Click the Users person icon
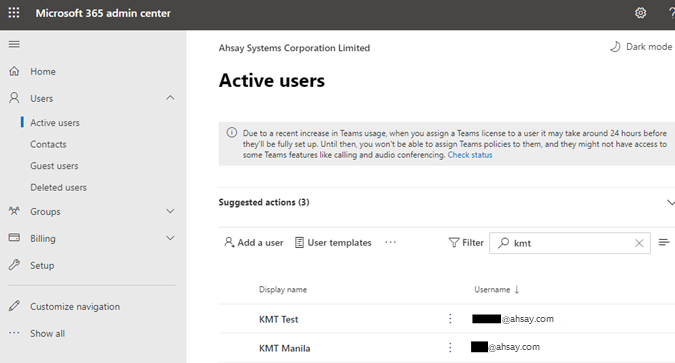Image resolution: width=675 pixels, height=363 pixels. (x=14, y=98)
